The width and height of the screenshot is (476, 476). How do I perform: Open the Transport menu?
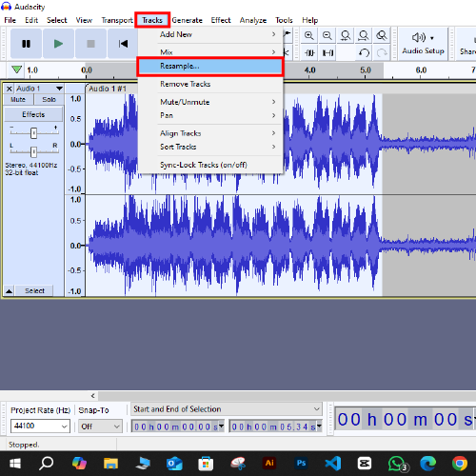(117, 20)
